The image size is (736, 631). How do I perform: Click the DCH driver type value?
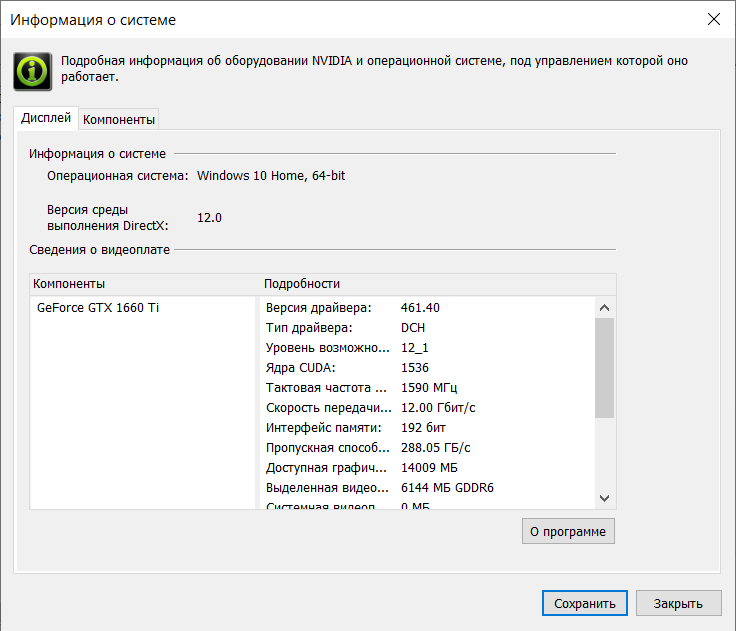click(413, 328)
